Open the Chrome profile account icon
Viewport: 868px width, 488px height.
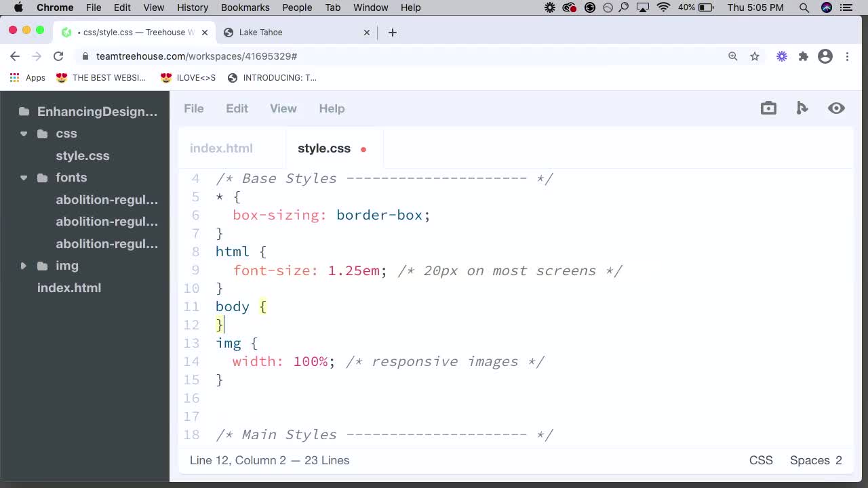pos(825,57)
